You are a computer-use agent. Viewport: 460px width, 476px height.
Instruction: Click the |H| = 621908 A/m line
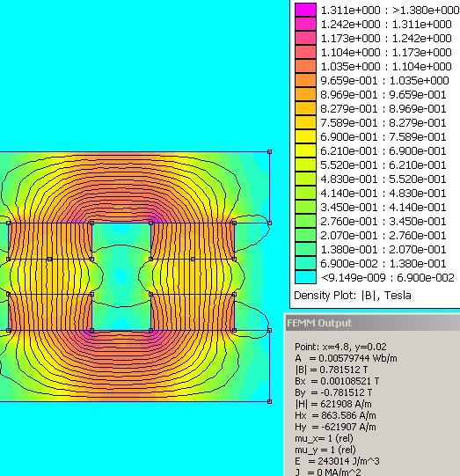(333, 404)
